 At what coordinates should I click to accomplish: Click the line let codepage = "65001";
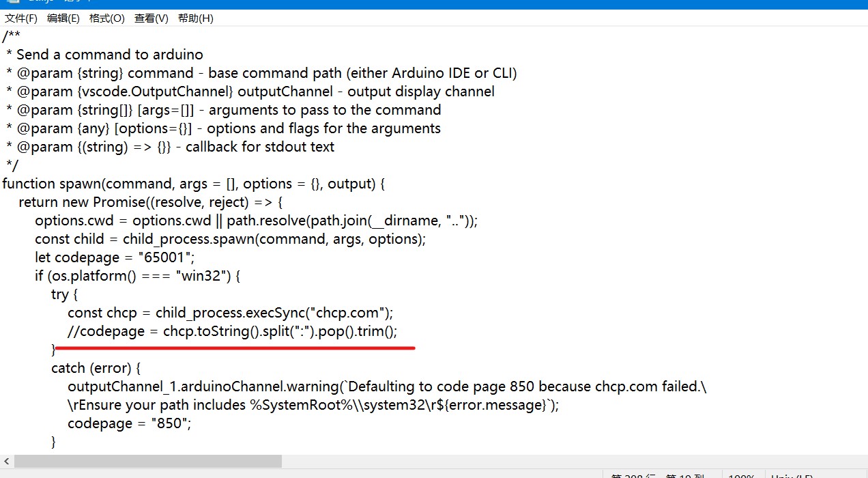115,257
